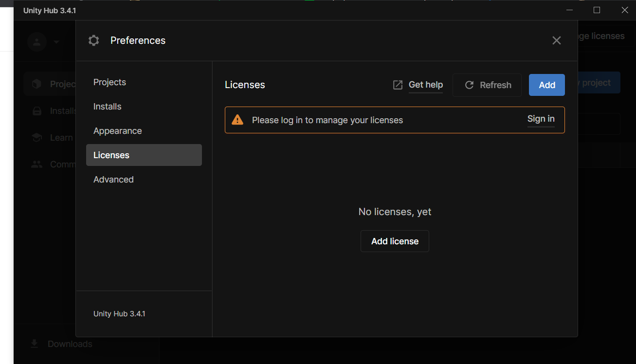Image resolution: width=636 pixels, height=364 pixels.
Task: Click the account avatar icon in Unity Hub
Action: (x=37, y=42)
